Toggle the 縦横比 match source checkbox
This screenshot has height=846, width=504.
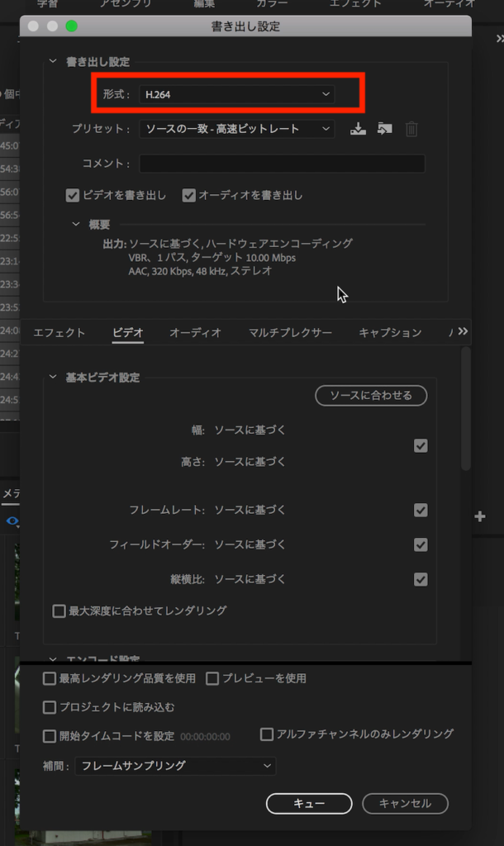[421, 579]
